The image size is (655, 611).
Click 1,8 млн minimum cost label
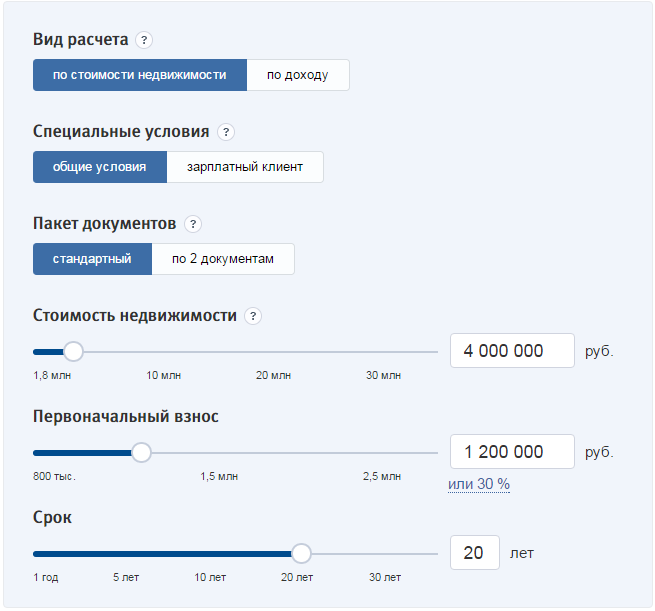[x=52, y=375]
